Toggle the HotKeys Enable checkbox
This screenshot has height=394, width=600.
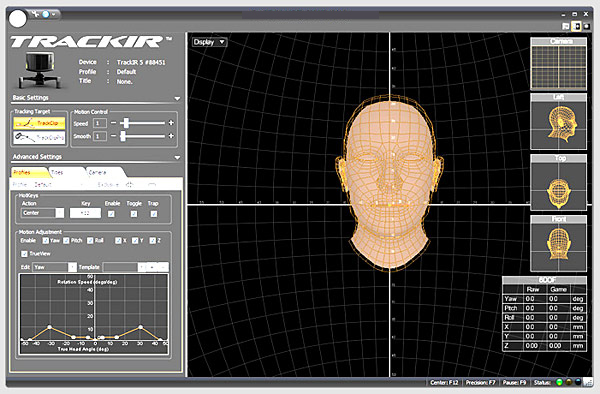(x=111, y=214)
